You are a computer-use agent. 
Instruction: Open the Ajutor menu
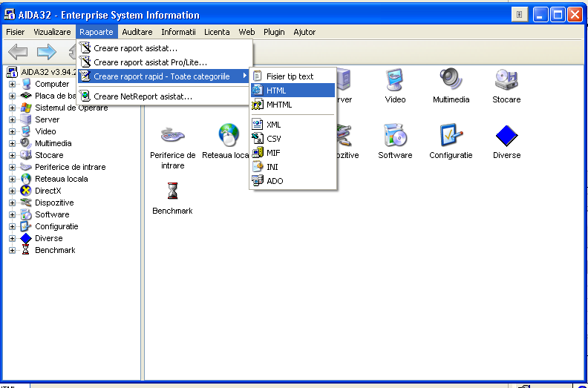coord(304,32)
